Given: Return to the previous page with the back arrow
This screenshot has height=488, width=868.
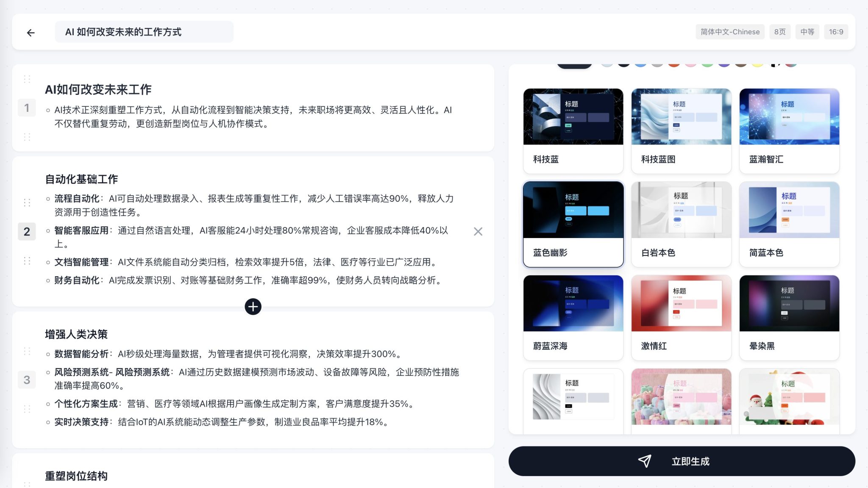Looking at the screenshot, I should coord(30,33).
